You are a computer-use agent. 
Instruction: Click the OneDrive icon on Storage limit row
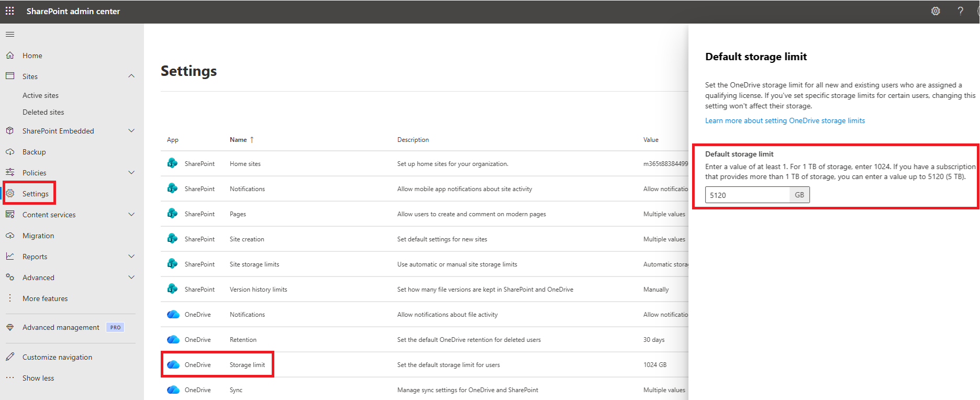[x=173, y=364]
